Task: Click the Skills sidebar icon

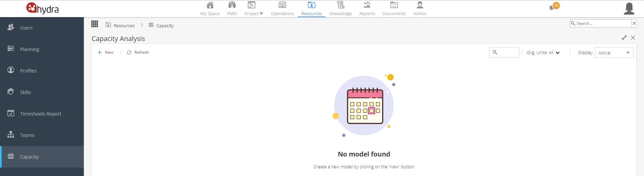Action: click(11, 92)
